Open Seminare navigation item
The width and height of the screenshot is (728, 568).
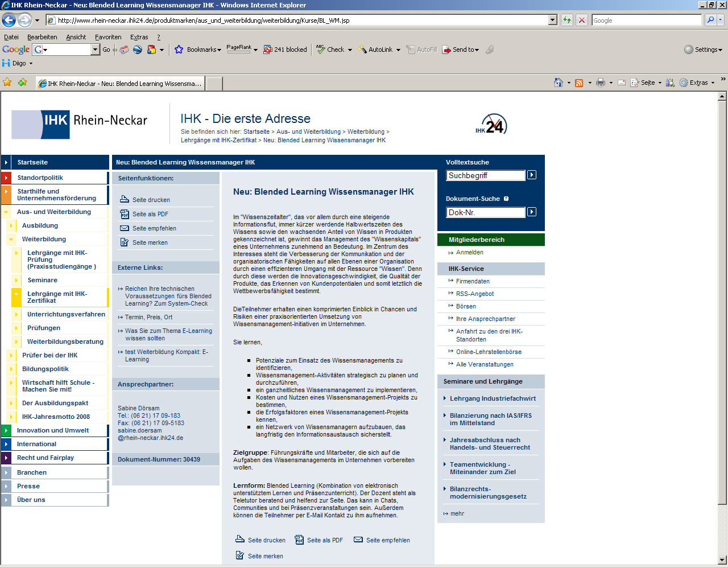[42, 280]
